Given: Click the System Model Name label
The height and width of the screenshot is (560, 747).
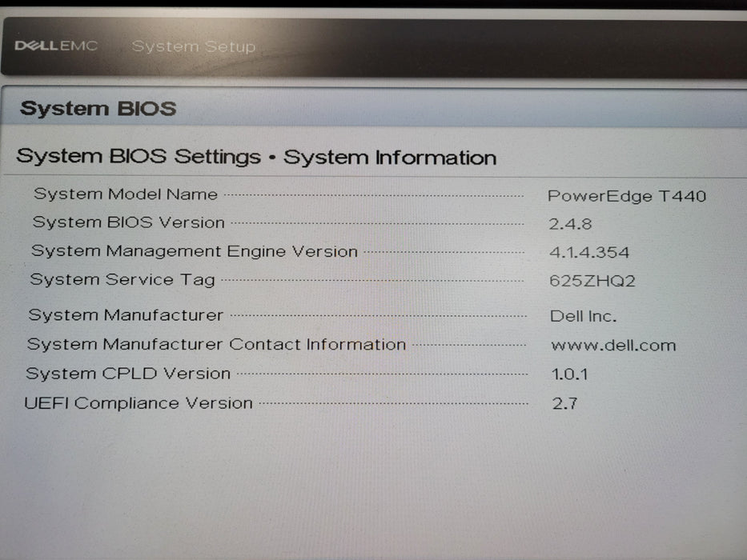Looking at the screenshot, I should (x=126, y=194).
